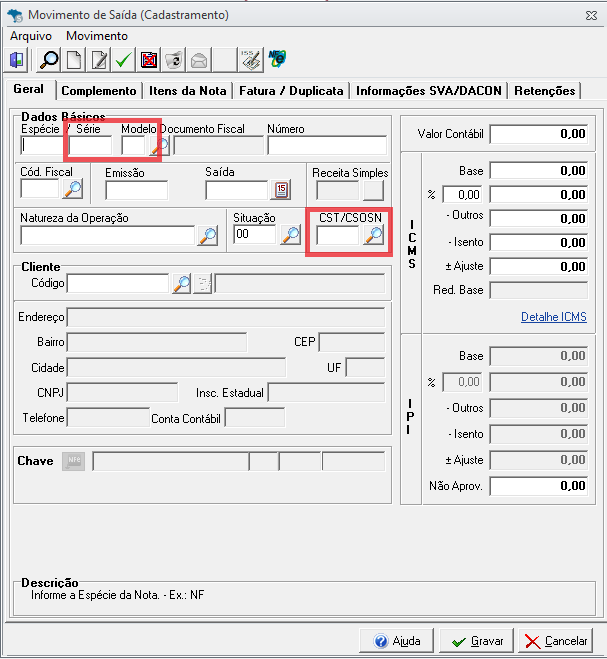607x659 pixels.
Task: Switch to the Fatura / Duplicata tab
Action: (291, 91)
